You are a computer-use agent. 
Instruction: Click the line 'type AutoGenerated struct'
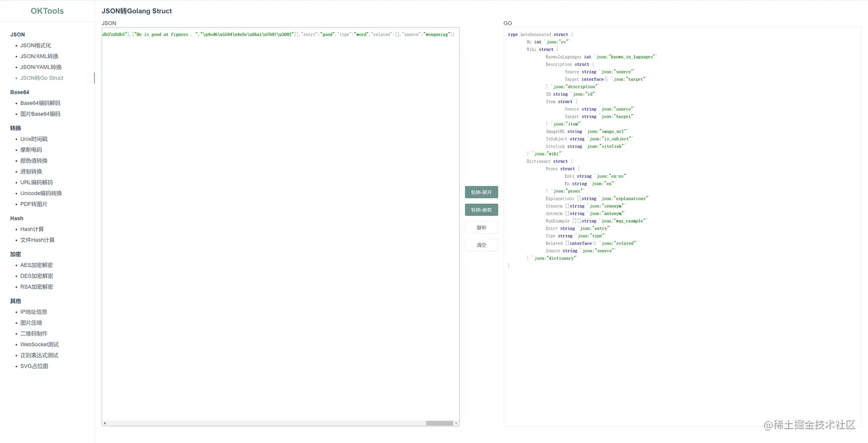(540, 34)
